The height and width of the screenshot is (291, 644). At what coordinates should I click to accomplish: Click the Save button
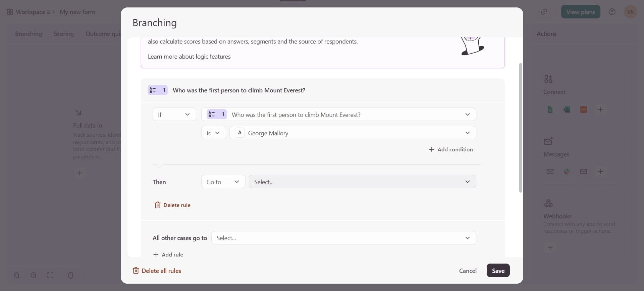[x=498, y=271]
